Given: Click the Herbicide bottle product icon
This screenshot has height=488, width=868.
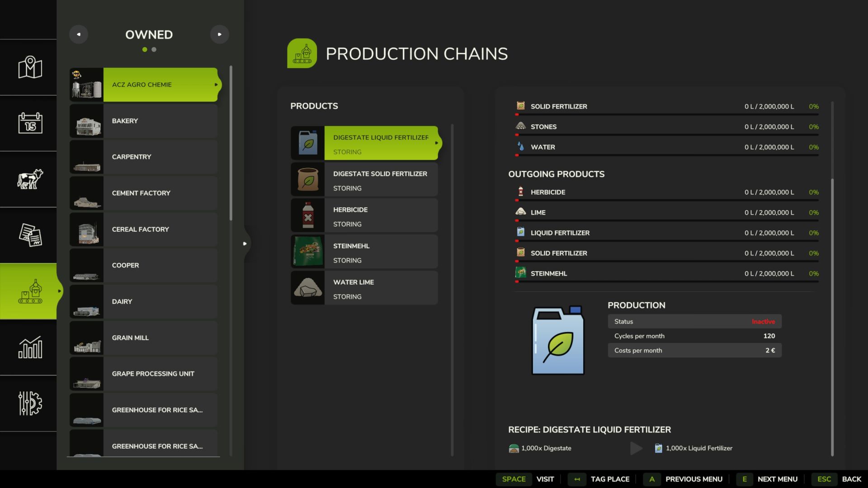Looking at the screenshot, I should pyautogui.click(x=308, y=216).
